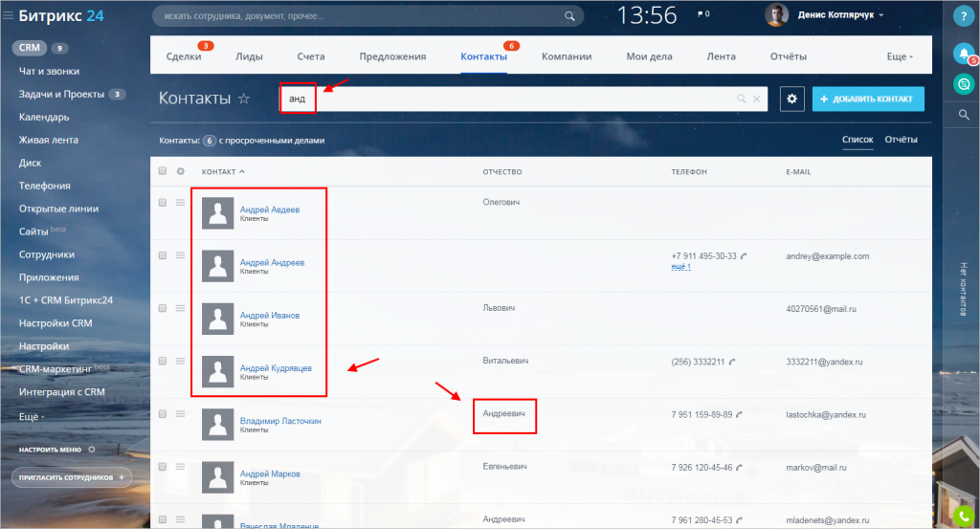The height and width of the screenshot is (529, 980).
Task: Switch to the Отчёты view beside Список
Action: pyautogui.click(x=901, y=140)
